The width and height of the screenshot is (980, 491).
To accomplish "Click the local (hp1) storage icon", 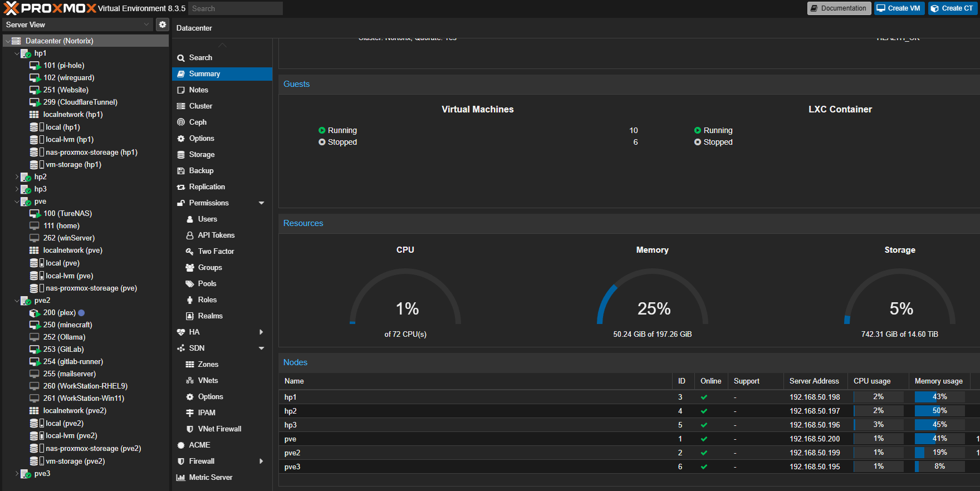I will coord(34,127).
